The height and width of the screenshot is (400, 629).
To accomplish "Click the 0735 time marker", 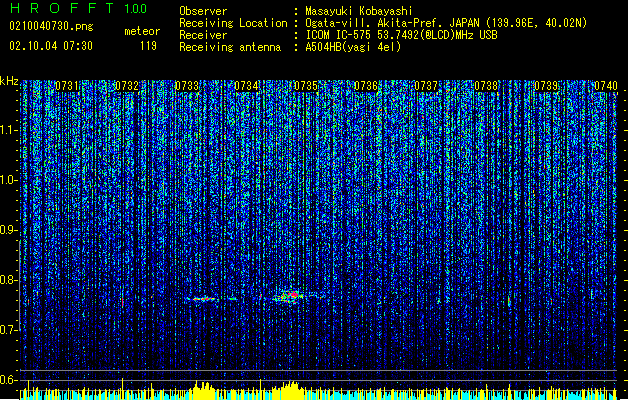I will tap(306, 86).
